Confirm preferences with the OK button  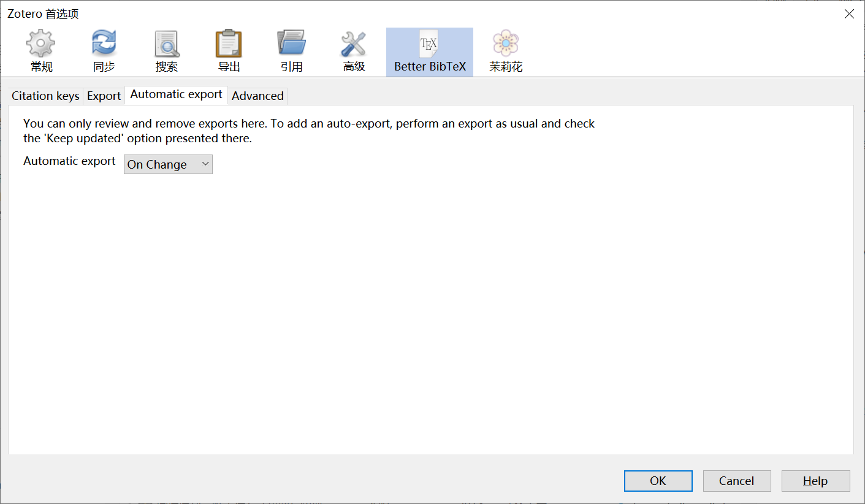[658, 481]
